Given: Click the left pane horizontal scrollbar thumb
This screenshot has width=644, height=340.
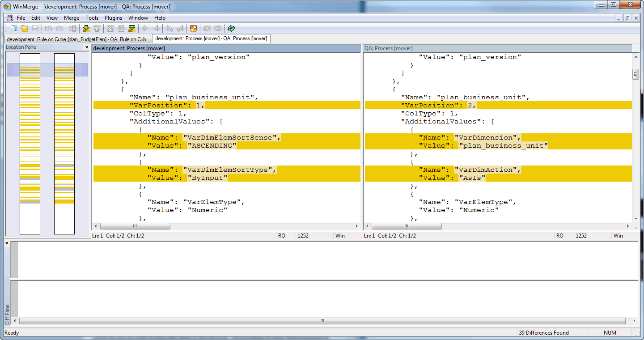Looking at the screenshot, I should tap(135, 226).
